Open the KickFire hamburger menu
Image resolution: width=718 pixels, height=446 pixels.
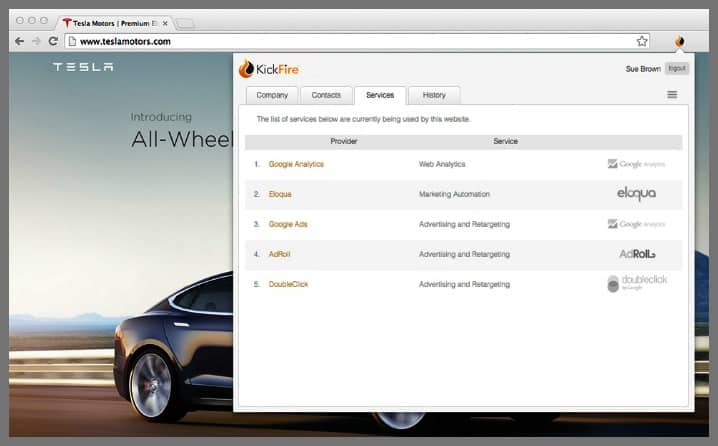[672, 95]
